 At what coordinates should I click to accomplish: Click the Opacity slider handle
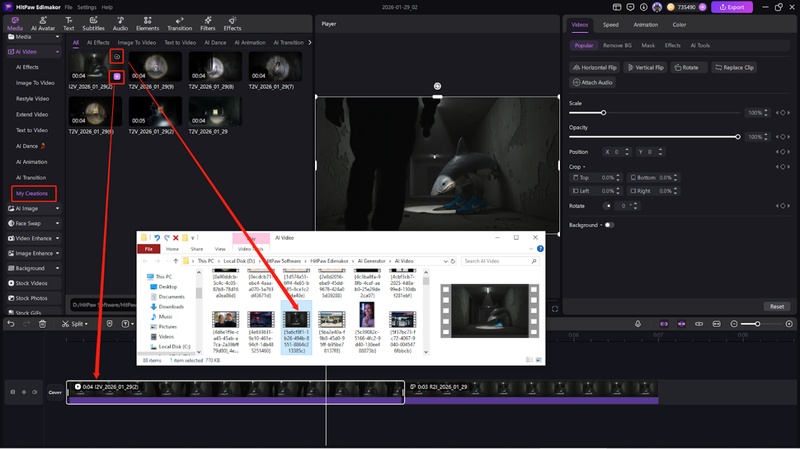tap(738, 136)
